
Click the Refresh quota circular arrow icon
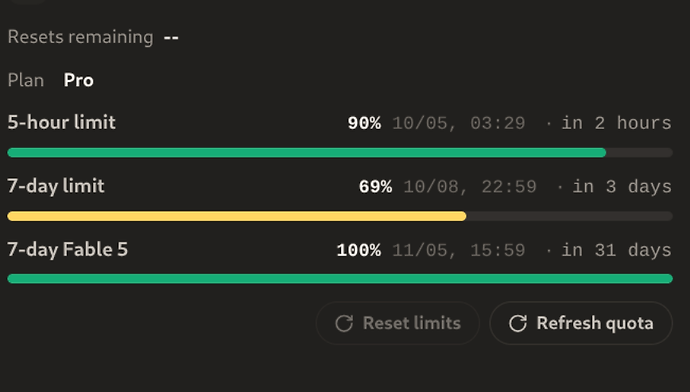(518, 323)
